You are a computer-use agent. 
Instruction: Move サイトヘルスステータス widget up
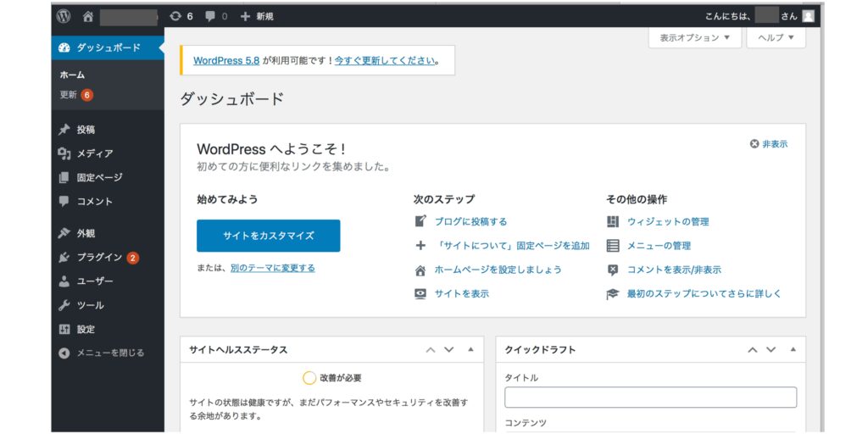pyautogui.click(x=430, y=350)
